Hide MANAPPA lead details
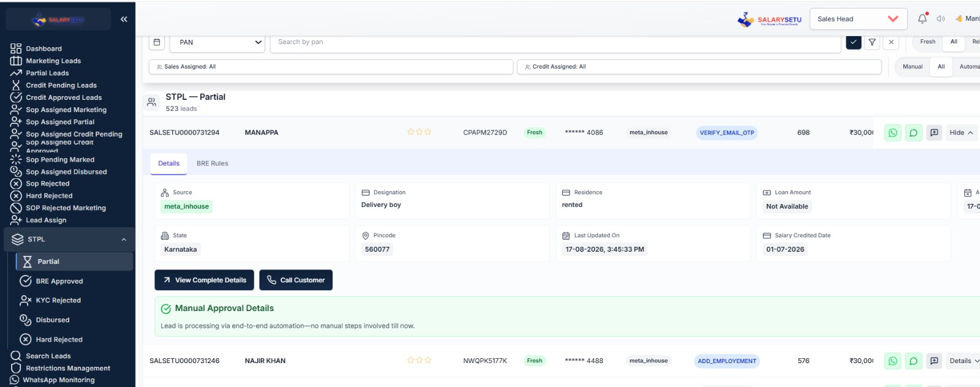980x387 pixels. pos(961,133)
